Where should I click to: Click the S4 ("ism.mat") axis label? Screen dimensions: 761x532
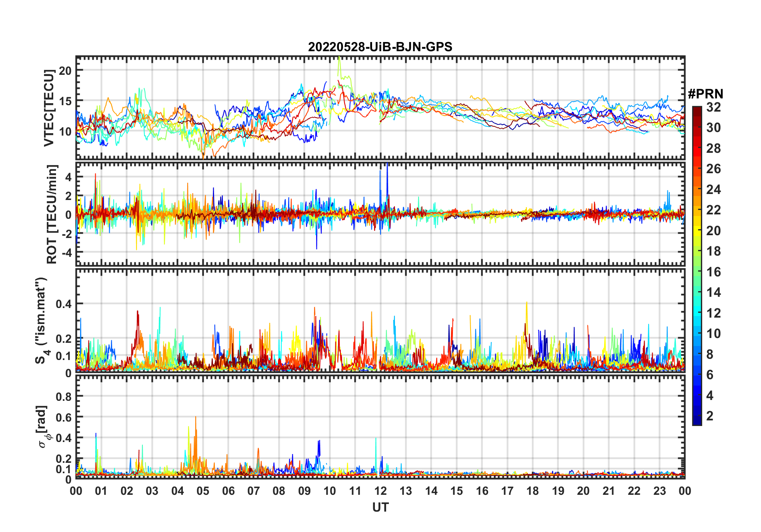pos(42,320)
